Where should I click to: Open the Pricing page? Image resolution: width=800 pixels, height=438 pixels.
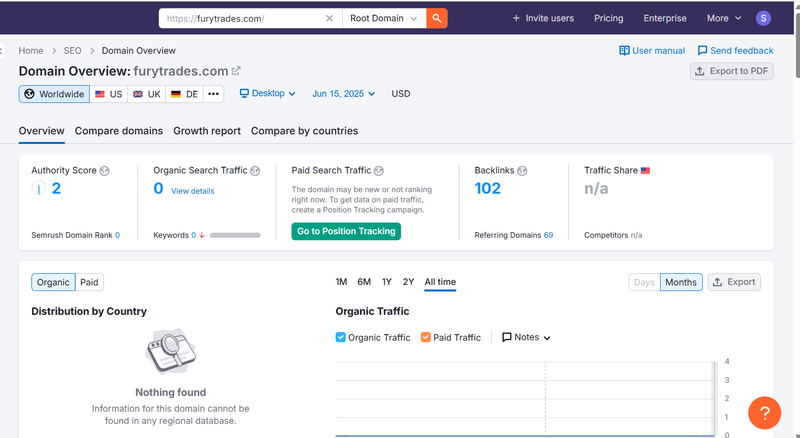(x=609, y=18)
